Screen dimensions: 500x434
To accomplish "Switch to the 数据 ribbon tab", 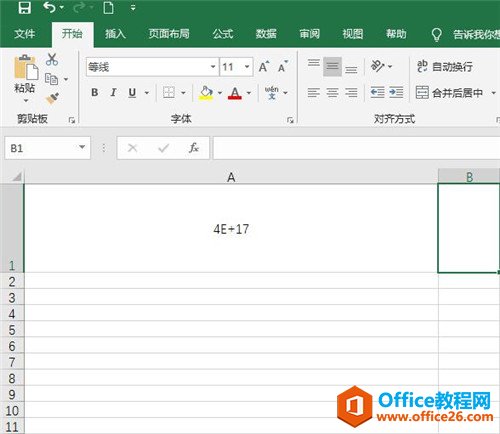I will tap(266, 33).
